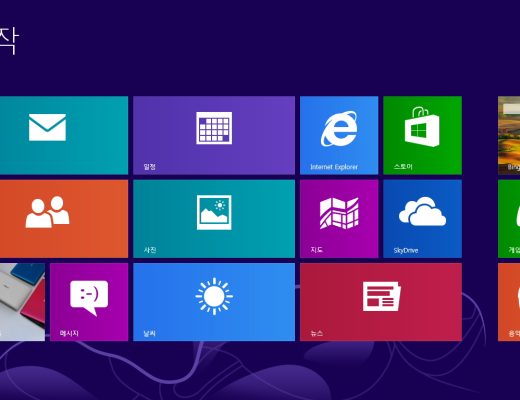Click the sun icon in Weather tile

(x=214, y=296)
